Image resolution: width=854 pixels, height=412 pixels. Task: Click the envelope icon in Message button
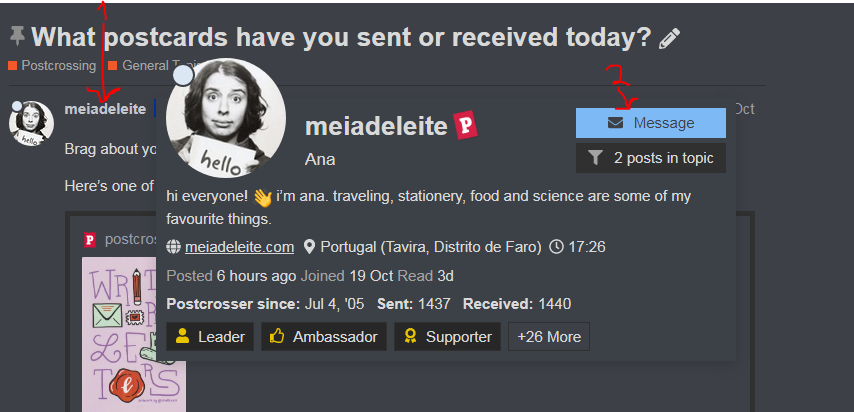(x=615, y=123)
